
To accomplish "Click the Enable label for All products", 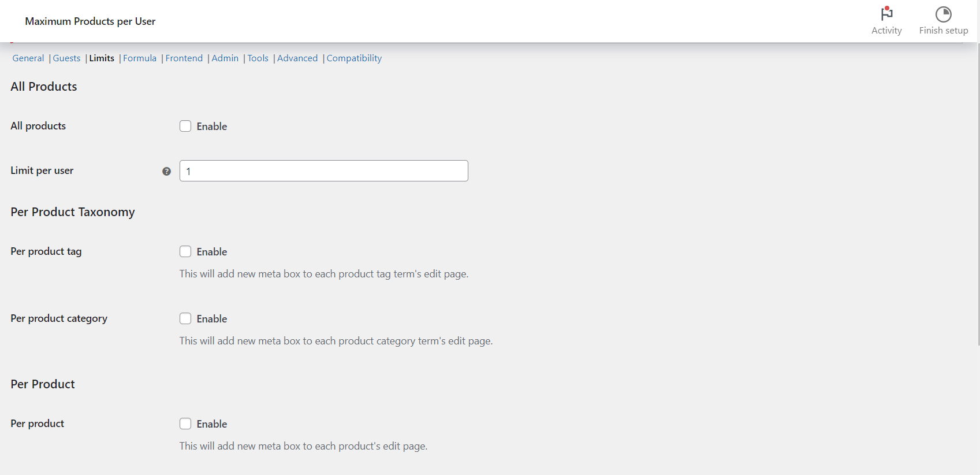I will (x=212, y=127).
